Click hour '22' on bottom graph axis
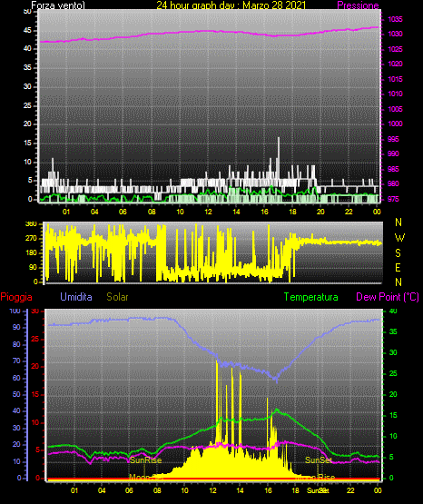 point(350,490)
